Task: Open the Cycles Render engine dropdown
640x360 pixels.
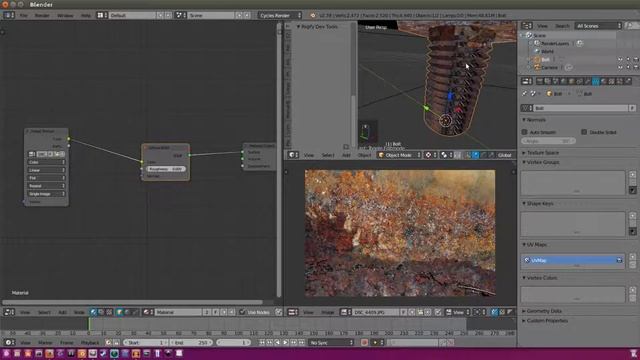Action: [280, 15]
